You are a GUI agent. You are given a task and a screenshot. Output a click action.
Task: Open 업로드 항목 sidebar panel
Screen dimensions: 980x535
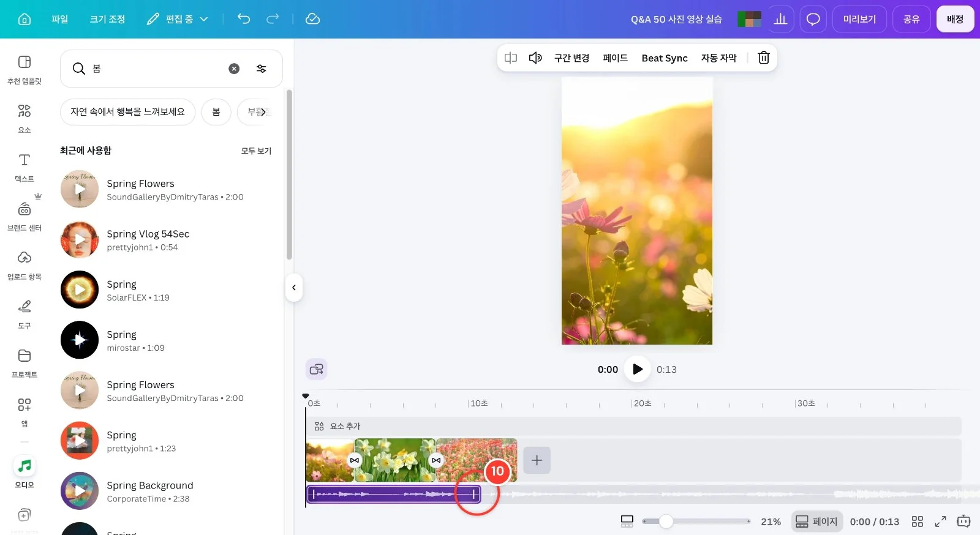24,265
